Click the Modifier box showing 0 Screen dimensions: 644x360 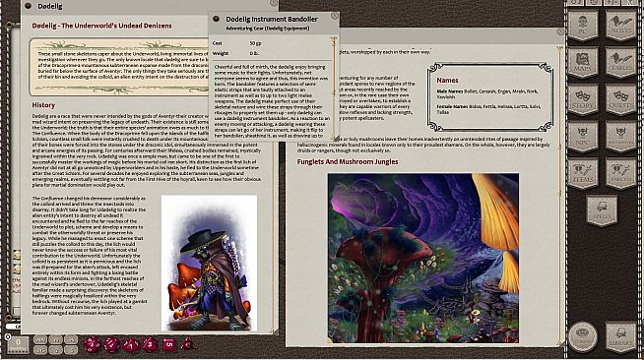(x=18, y=344)
